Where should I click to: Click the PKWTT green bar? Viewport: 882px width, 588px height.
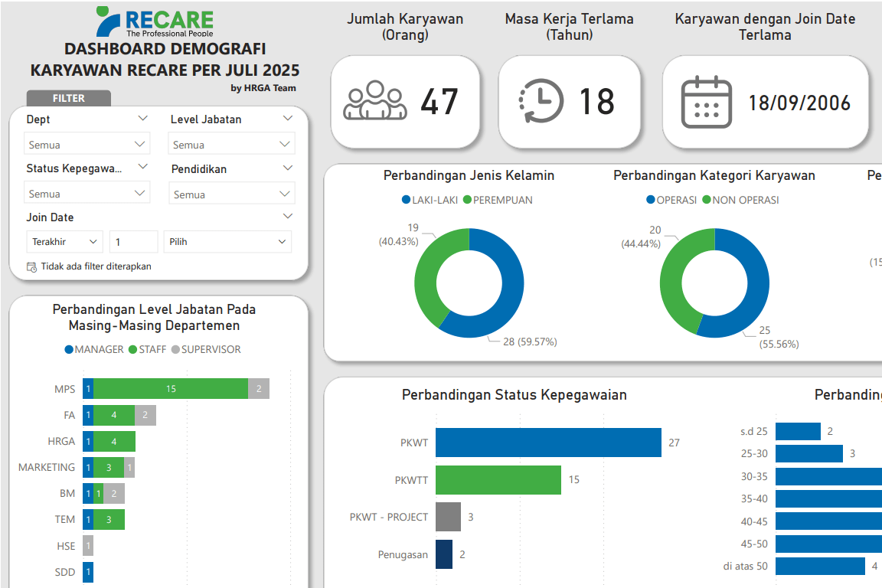(498, 480)
